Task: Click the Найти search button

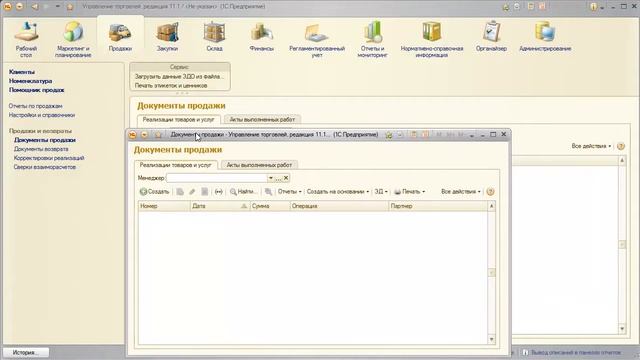Action: point(243,191)
